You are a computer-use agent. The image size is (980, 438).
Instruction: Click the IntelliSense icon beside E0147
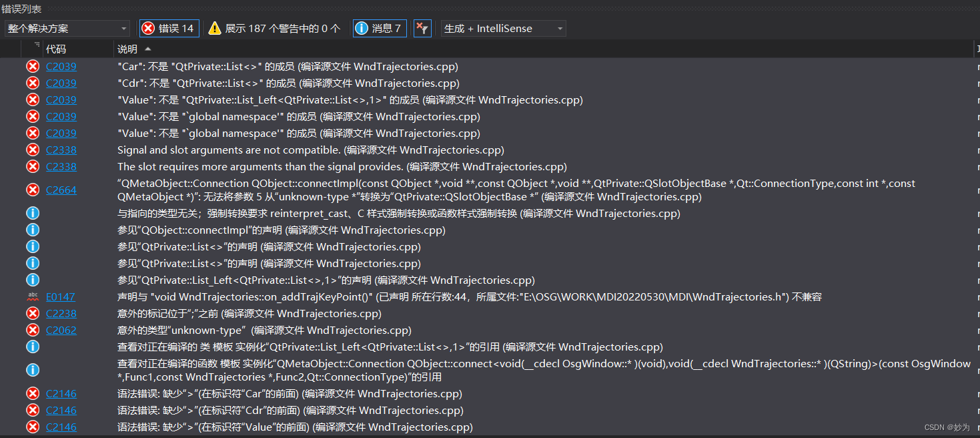33,296
